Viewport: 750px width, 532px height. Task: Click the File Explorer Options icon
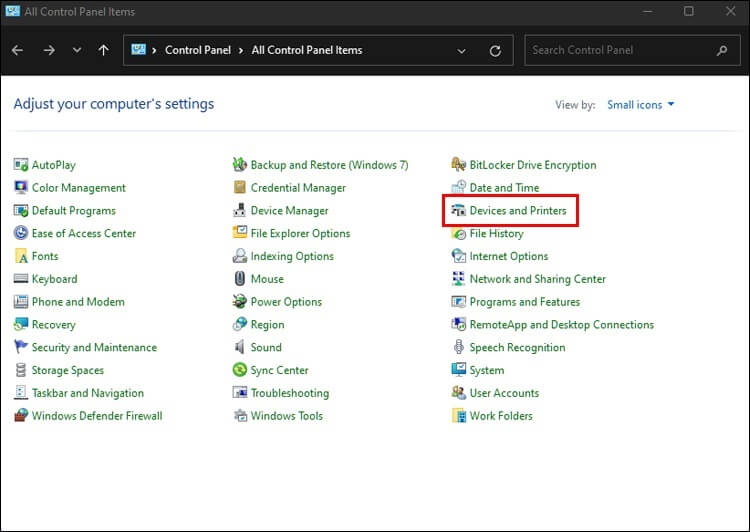pos(240,233)
